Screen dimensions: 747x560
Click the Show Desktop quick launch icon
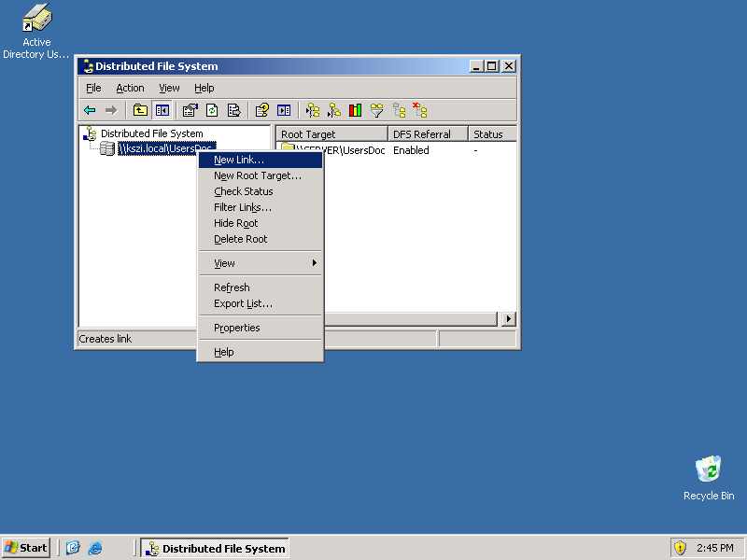pyautogui.click(x=73, y=548)
